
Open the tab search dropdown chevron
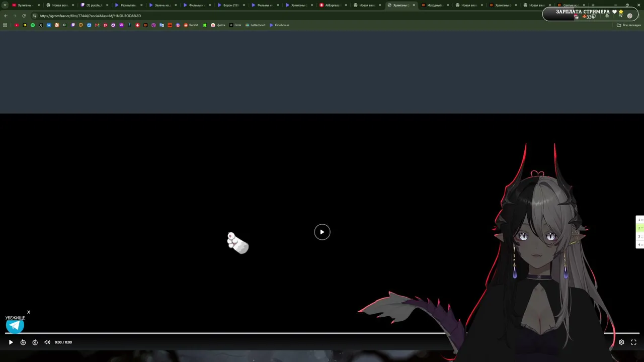tap(5, 5)
